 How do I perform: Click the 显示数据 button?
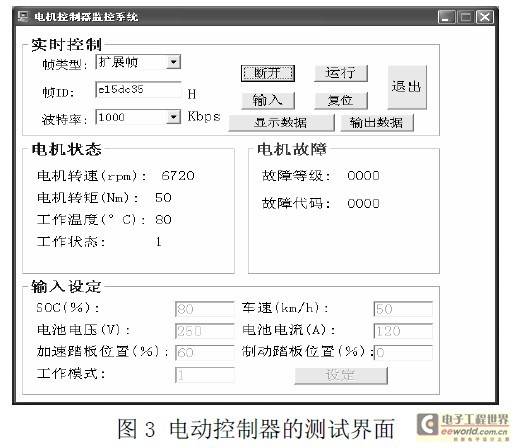pos(281,123)
